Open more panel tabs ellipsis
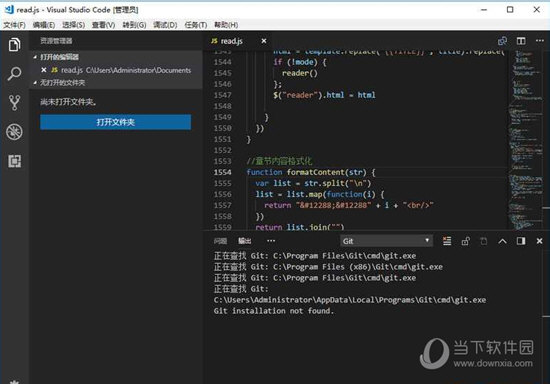This screenshot has width=550, height=384. (x=271, y=241)
